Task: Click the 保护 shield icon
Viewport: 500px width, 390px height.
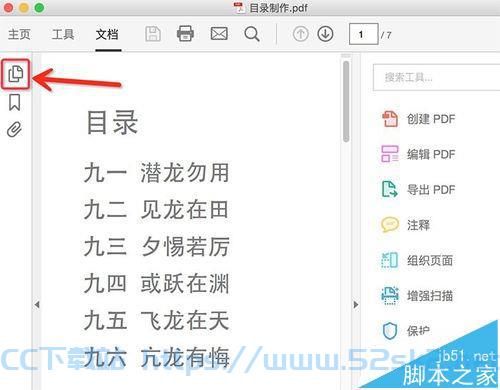Action: (x=390, y=331)
